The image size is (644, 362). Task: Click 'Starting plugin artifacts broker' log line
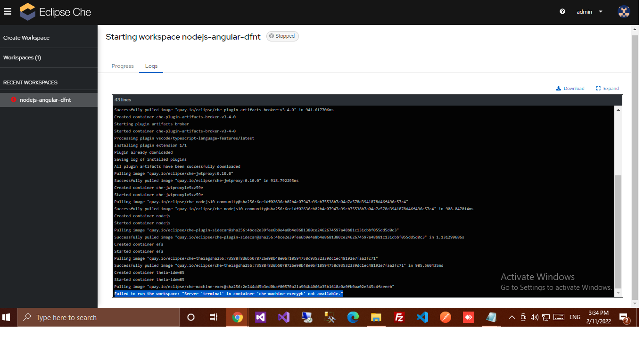(x=151, y=124)
